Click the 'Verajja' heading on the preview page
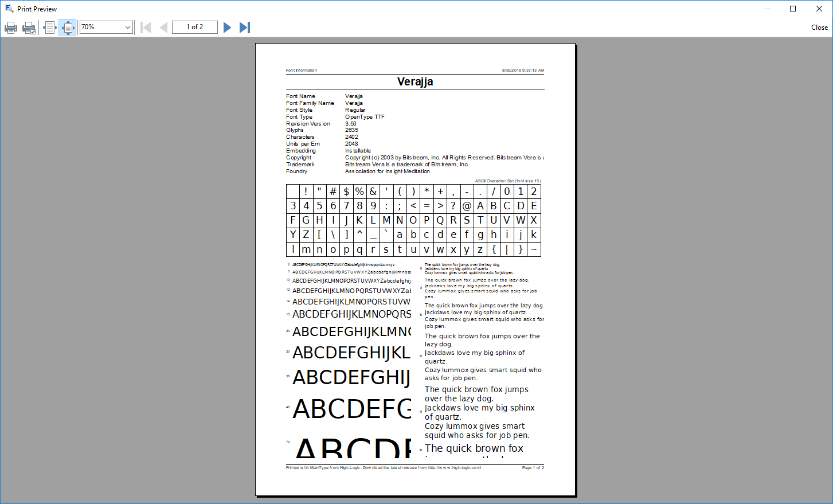This screenshot has width=833, height=504. click(415, 81)
